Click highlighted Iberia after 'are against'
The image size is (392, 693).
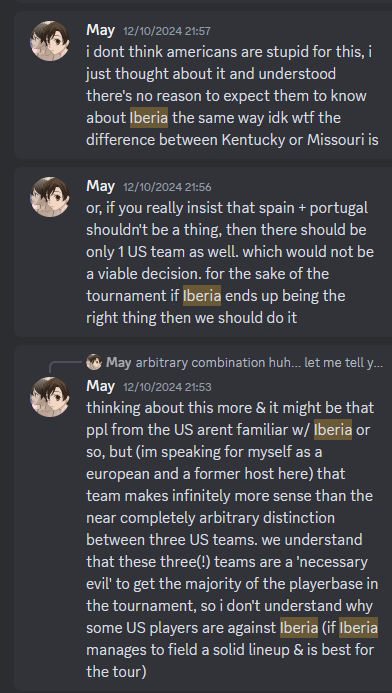point(299,627)
